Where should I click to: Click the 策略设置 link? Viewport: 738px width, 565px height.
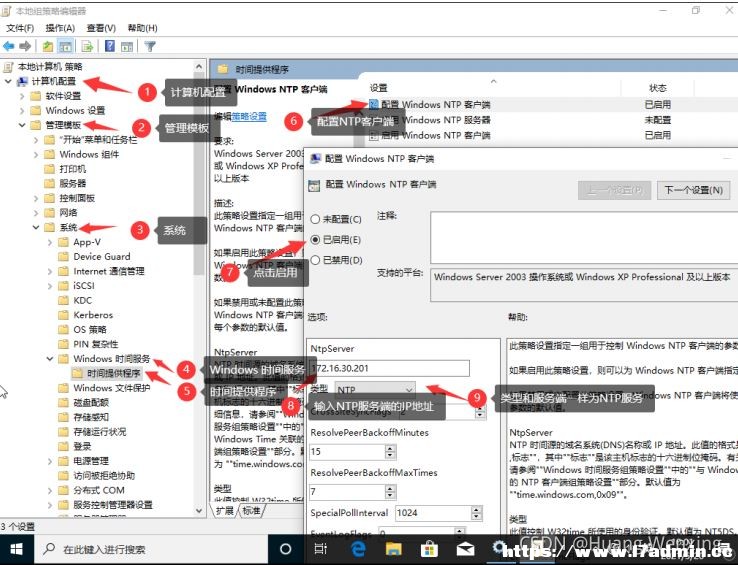point(249,116)
